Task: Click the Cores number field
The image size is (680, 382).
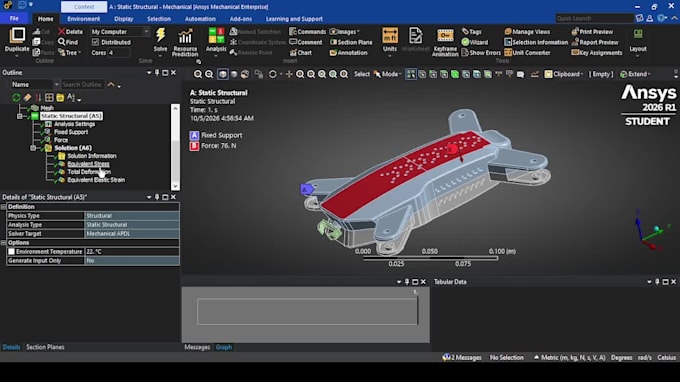Action: click(119, 52)
